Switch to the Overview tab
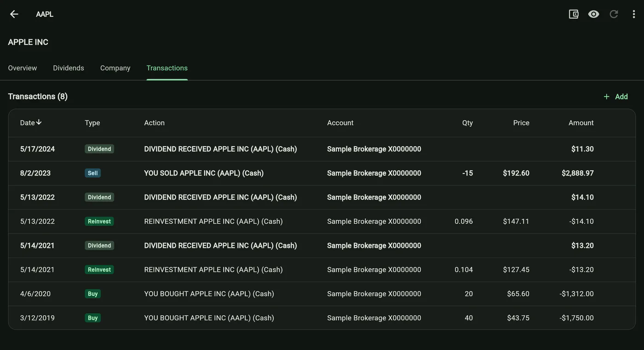Viewport: 644px width, 350px height. pos(23,68)
